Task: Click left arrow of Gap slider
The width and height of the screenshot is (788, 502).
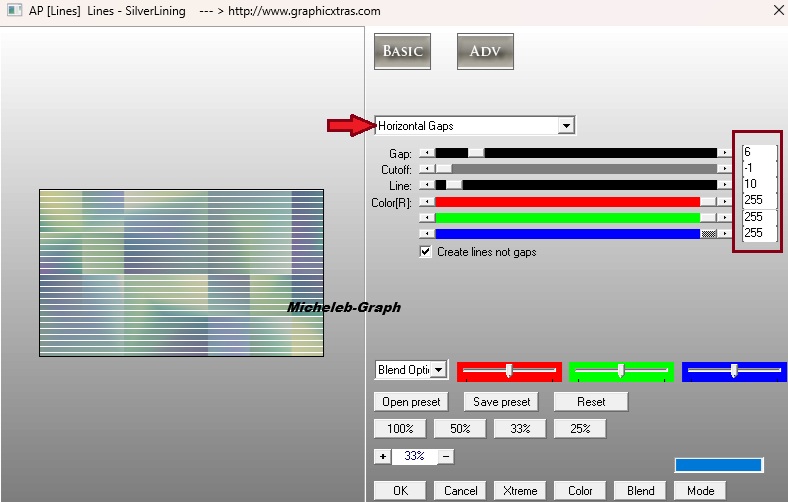Action: click(x=426, y=153)
